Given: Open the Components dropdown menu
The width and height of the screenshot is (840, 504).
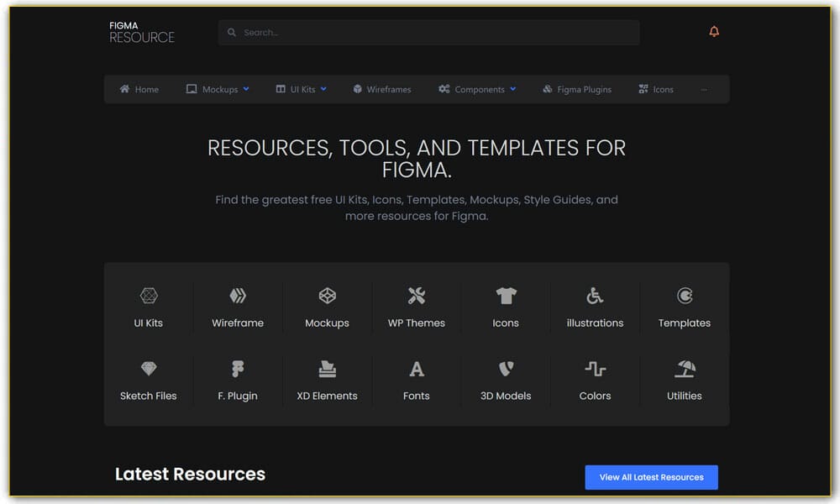Looking at the screenshot, I should [476, 89].
